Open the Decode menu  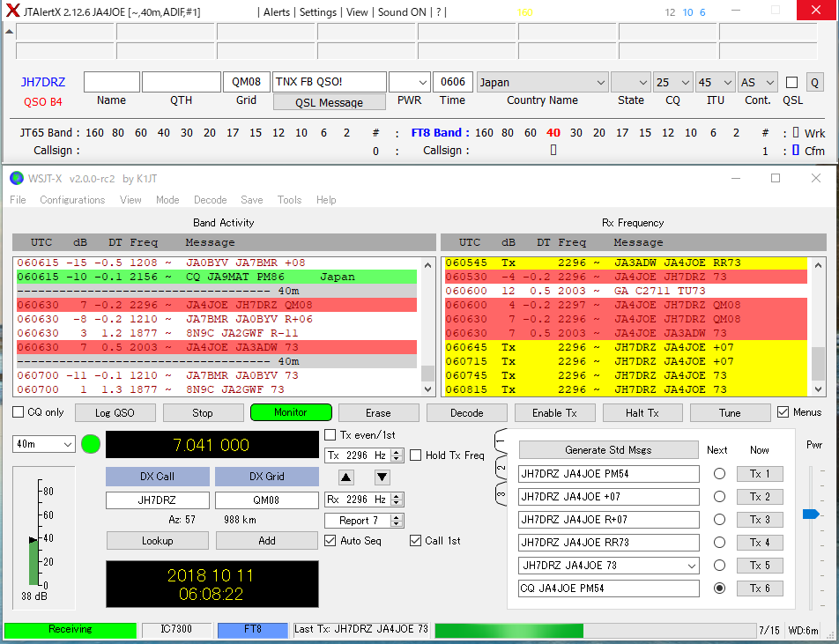coord(210,200)
